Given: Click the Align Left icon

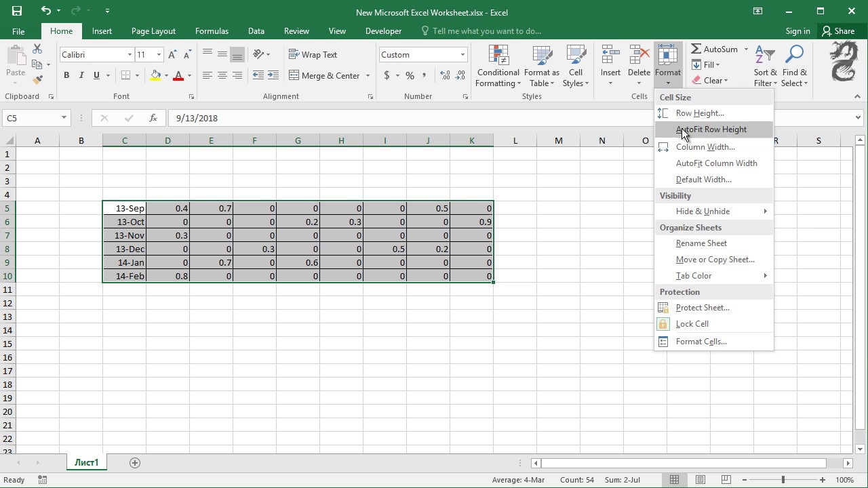Looking at the screenshot, I should point(208,75).
